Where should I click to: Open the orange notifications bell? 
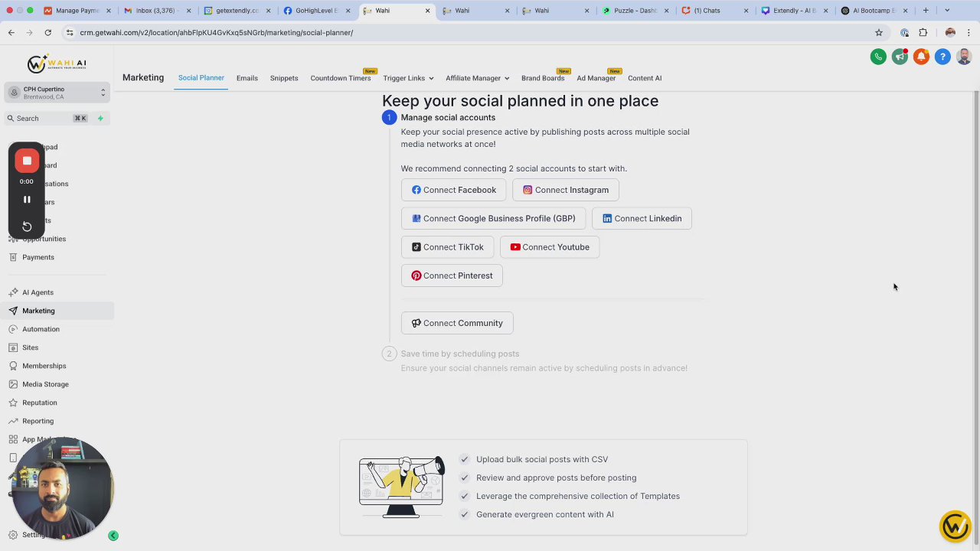[921, 57]
